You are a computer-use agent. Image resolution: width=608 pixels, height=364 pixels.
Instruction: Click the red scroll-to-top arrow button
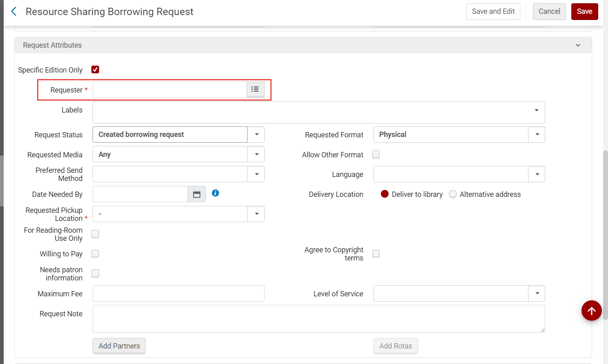point(591,311)
